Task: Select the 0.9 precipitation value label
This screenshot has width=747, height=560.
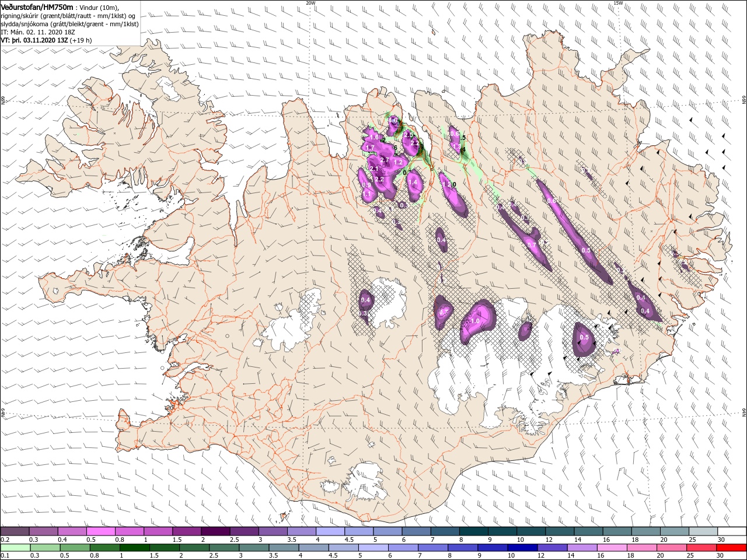Action: (366, 185)
